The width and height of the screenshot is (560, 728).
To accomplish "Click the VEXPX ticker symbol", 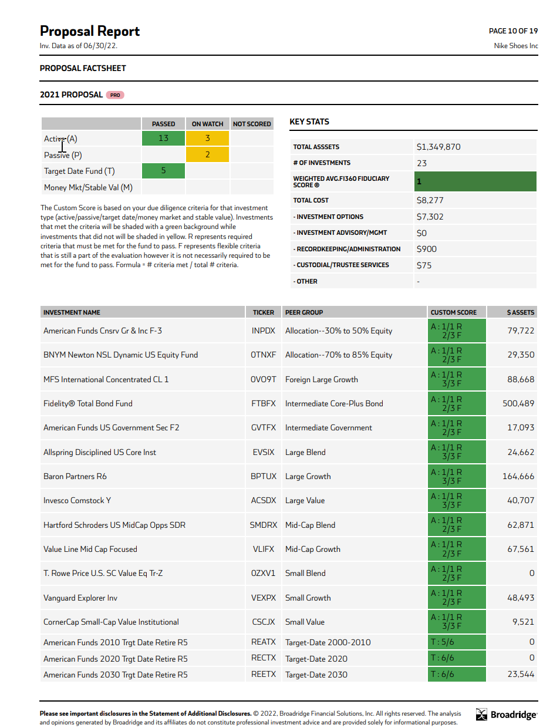I will pyautogui.click(x=264, y=598).
